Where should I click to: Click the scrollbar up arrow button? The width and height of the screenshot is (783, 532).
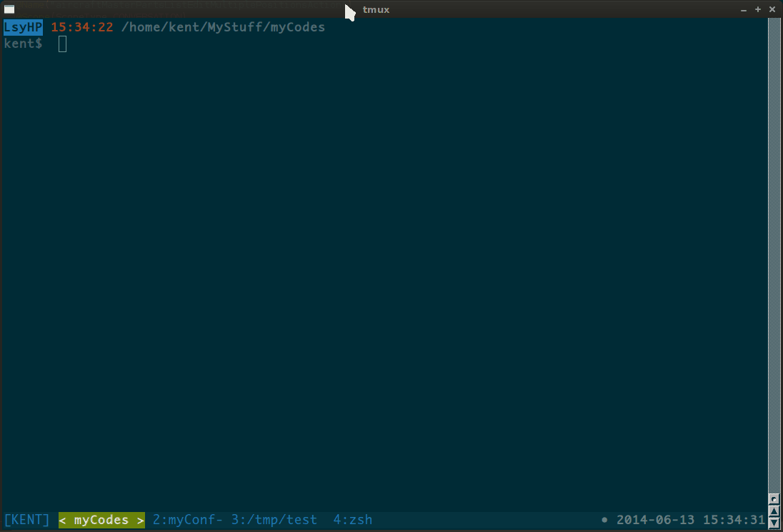tap(774, 498)
